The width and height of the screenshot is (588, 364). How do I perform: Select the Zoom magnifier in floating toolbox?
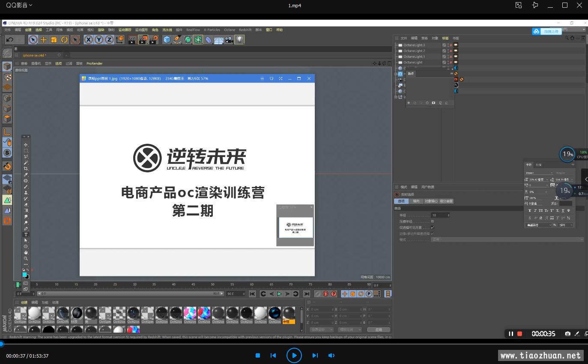(x=26, y=258)
